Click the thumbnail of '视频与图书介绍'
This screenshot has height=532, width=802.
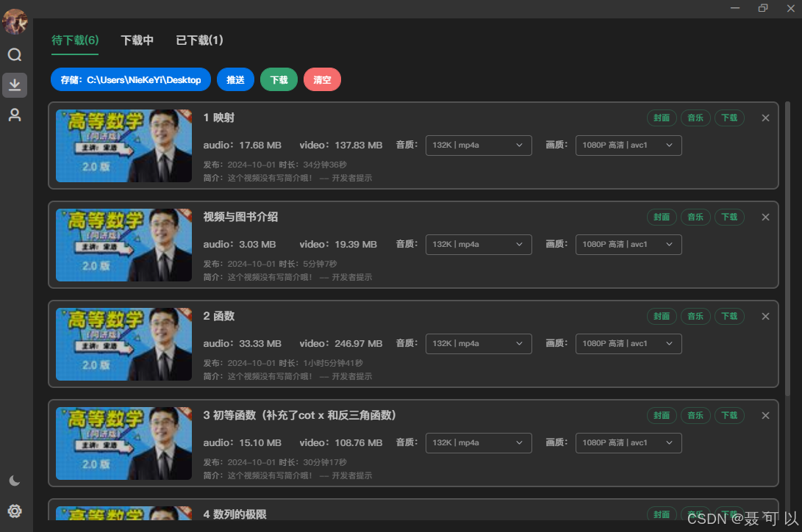click(x=123, y=245)
